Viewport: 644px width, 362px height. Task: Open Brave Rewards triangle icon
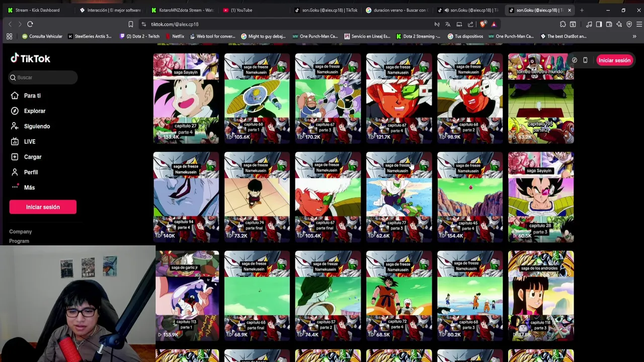point(494,24)
